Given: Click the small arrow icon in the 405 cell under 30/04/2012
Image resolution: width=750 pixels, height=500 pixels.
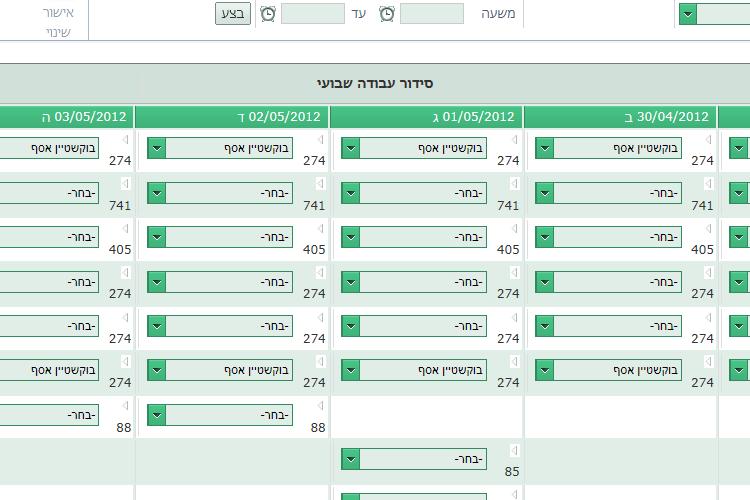Looking at the screenshot, I should (x=708, y=228).
